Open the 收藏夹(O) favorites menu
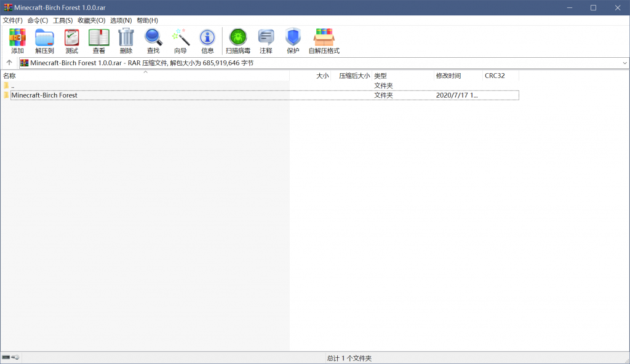Screen dimensions: 630x364 point(91,20)
